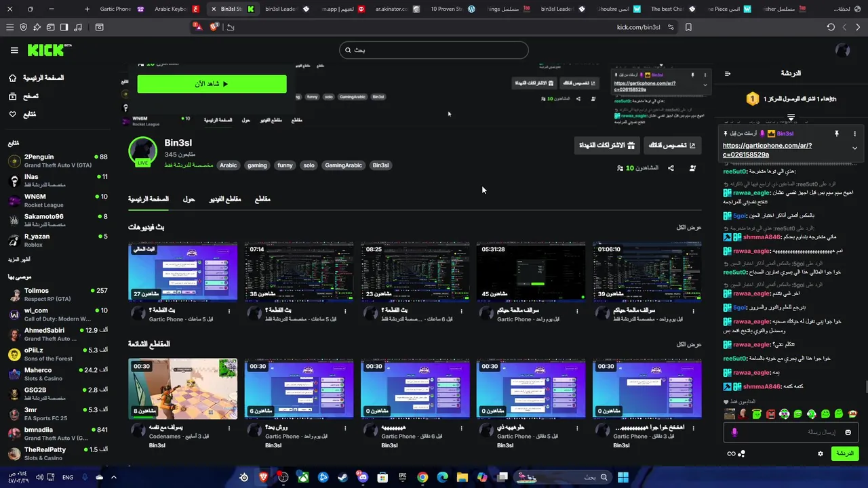Focus the إرسال رسالة chat message field
This screenshot has height=488, width=868.
pos(791,432)
